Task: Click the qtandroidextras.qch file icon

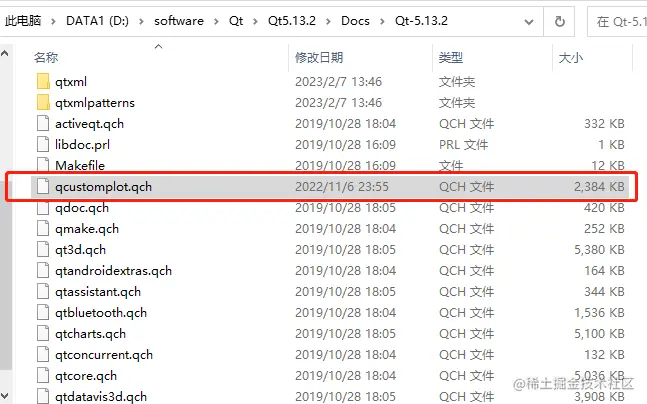Action: (43, 271)
